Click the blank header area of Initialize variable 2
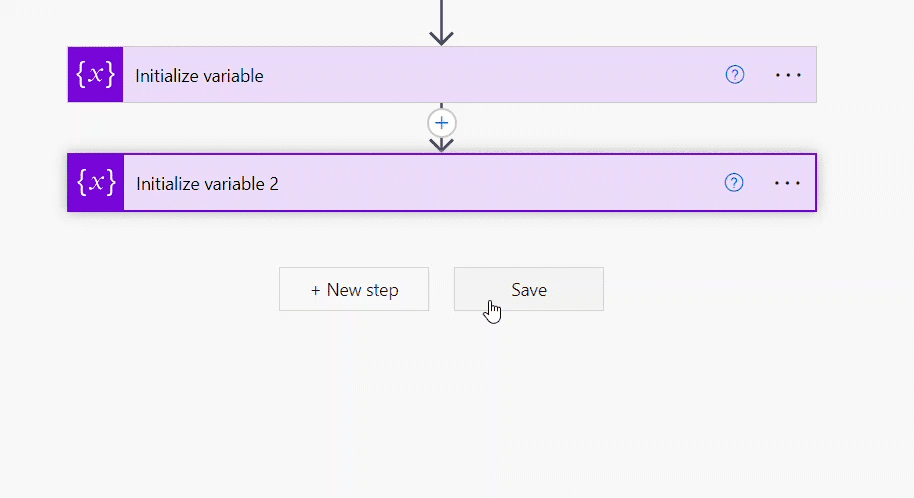Image resolution: width=914 pixels, height=498 pixels. point(480,183)
